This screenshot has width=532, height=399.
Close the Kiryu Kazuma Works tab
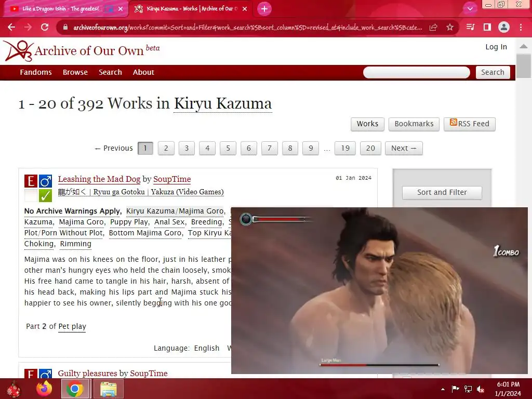click(245, 9)
